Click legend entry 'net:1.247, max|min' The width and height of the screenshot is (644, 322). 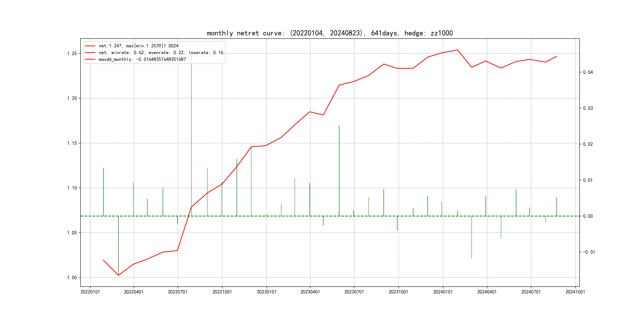pyautogui.click(x=139, y=46)
